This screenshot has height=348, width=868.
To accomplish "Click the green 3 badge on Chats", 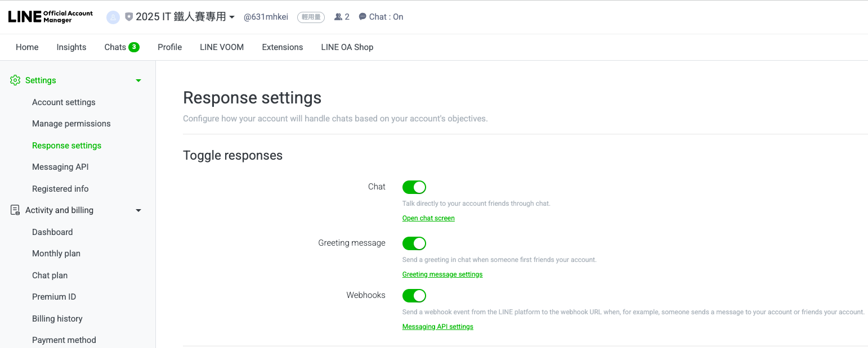I will (x=134, y=47).
